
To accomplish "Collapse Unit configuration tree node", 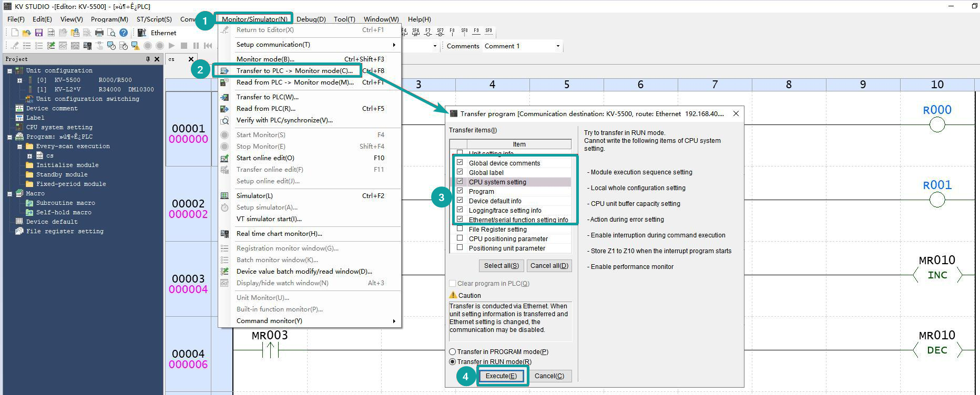I will coord(9,70).
